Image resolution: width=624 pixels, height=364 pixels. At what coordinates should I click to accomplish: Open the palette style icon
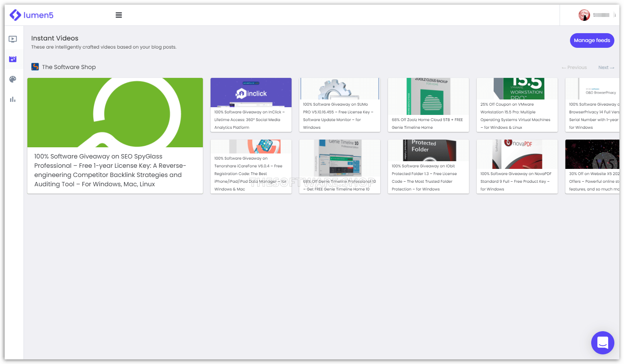click(13, 79)
